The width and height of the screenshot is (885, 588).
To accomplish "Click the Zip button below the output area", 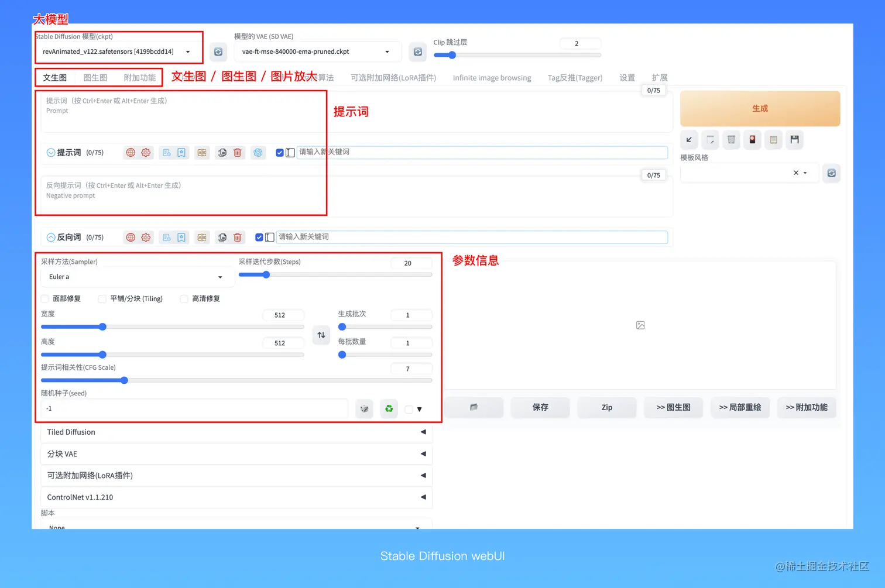I will pos(606,407).
